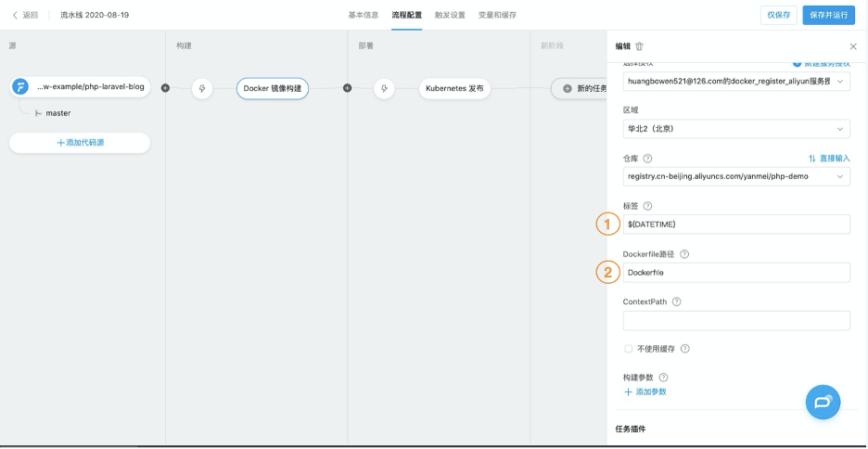This screenshot has height=449, width=868.
Task: Click lightning trigger icon in 构建 stage
Action: point(202,88)
